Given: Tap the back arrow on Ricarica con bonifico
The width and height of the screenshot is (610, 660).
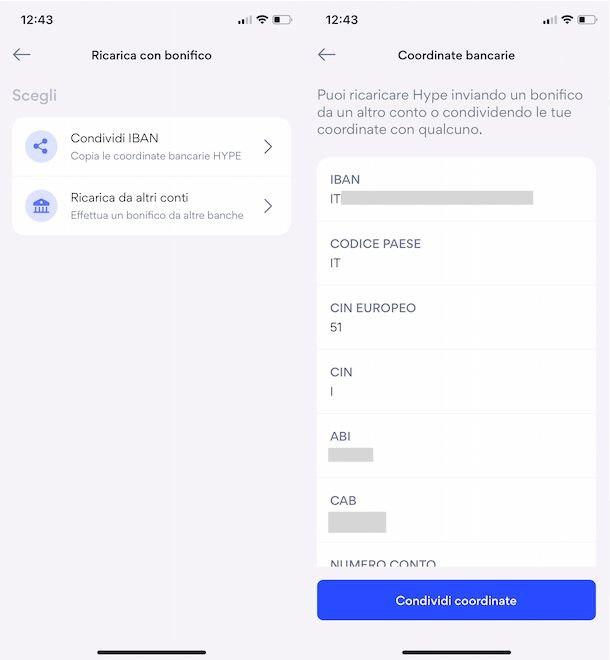Looking at the screenshot, I should (x=21, y=54).
